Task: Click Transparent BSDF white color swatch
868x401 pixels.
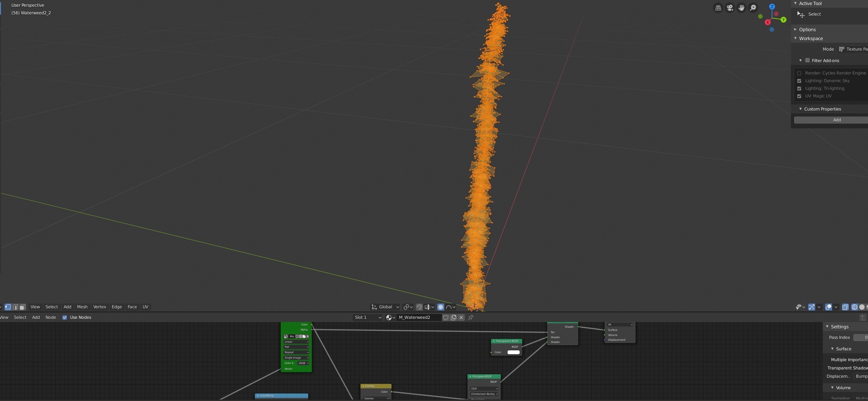Action: [x=513, y=352]
